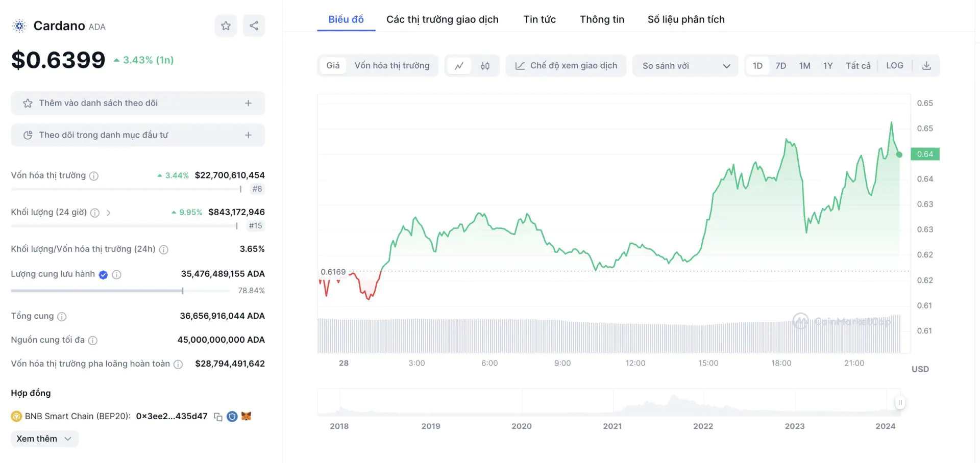This screenshot has width=980, height=463.
Task: Click the plus icon on watchlist row
Action: click(x=248, y=103)
